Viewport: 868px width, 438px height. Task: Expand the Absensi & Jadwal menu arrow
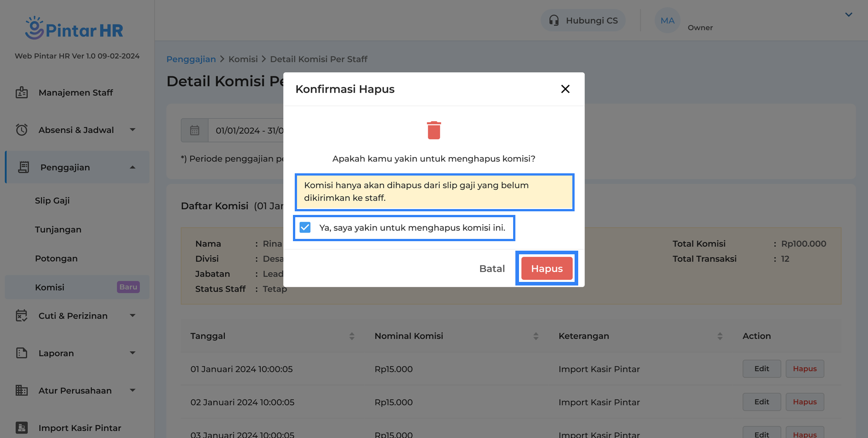click(132, 130)
